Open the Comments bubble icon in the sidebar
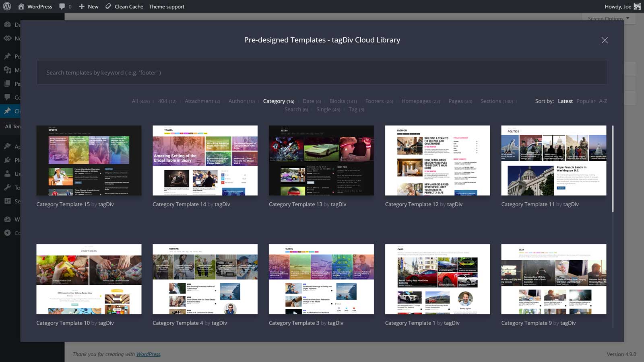 coord(7,97)
